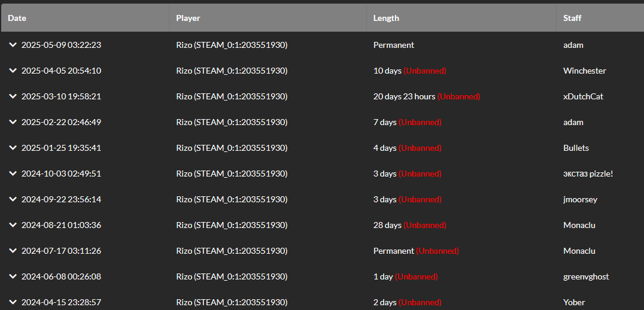644x310 pixels.
Task: Toggle chevron beside 2025-02-22 02:46:49
Action: click(x=13, y=122)
